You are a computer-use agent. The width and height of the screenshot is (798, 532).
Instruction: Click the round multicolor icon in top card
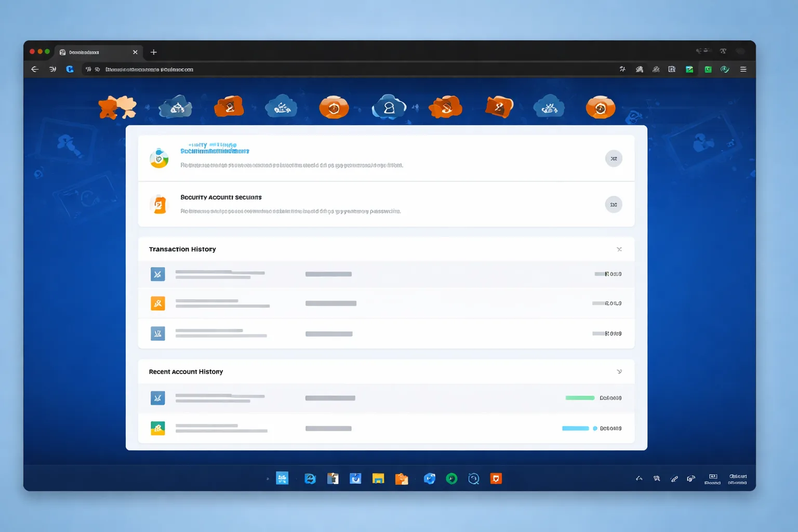coord(159,158)
